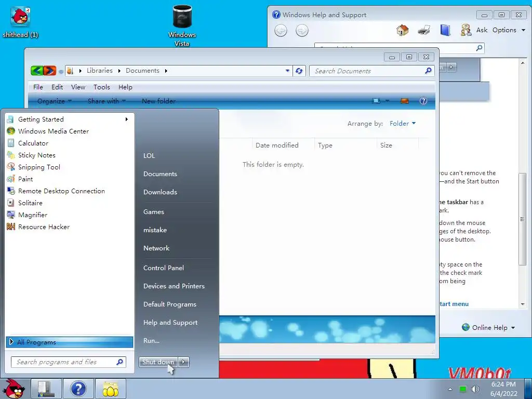Open the computer icon in taskbar
Screen dimensions: 532x399
point(46,389)
